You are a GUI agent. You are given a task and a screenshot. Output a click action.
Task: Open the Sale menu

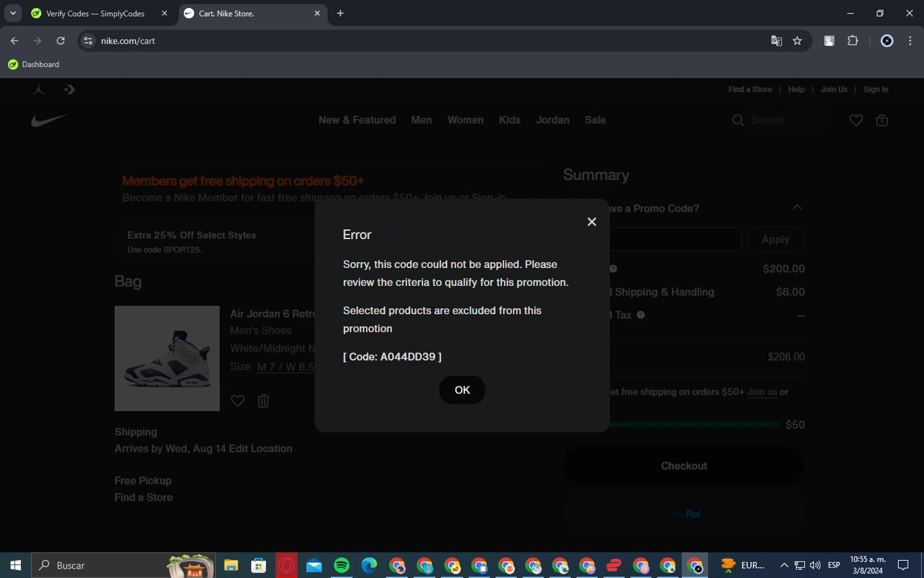[595, 120]
